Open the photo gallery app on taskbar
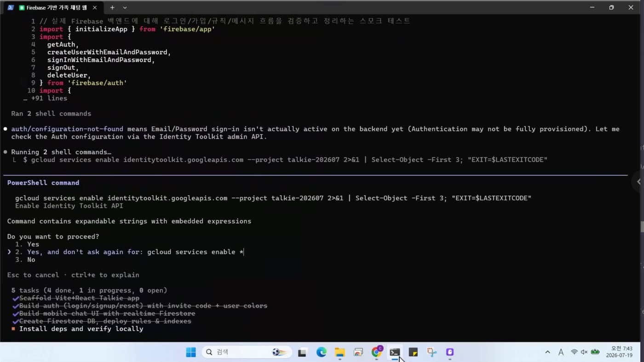Image resolution: width=644 pixels, height=362 pixels. point(358,352)
